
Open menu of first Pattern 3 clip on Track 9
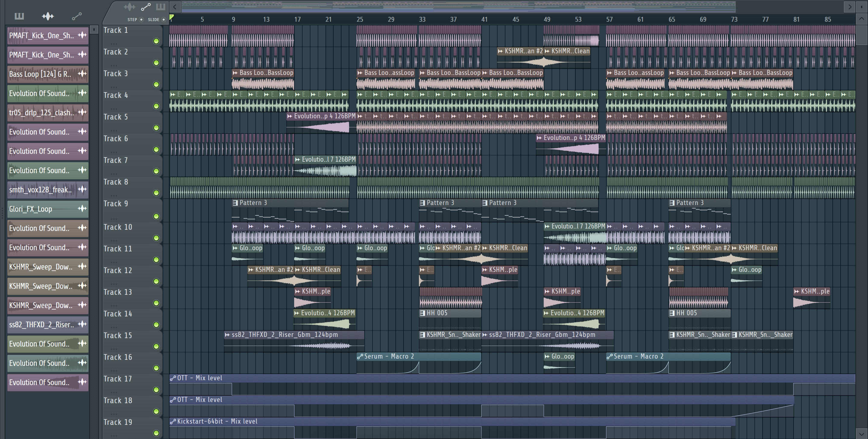point(235,203)
